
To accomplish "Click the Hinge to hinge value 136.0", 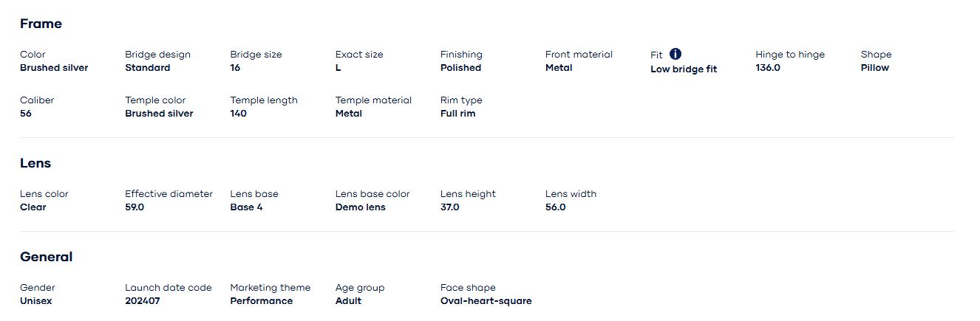I will (x=768, y=68).
